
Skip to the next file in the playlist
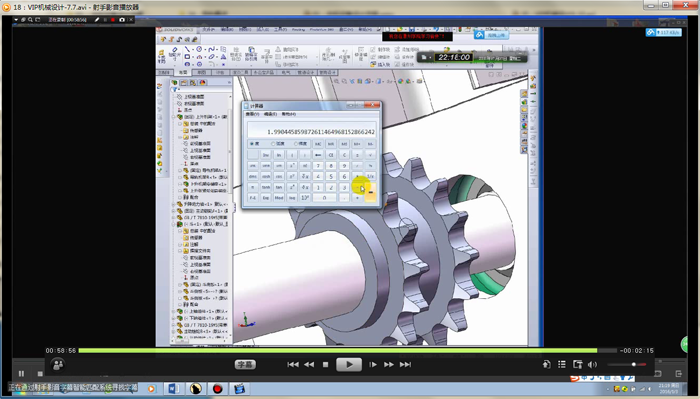(x=405, y=365)
